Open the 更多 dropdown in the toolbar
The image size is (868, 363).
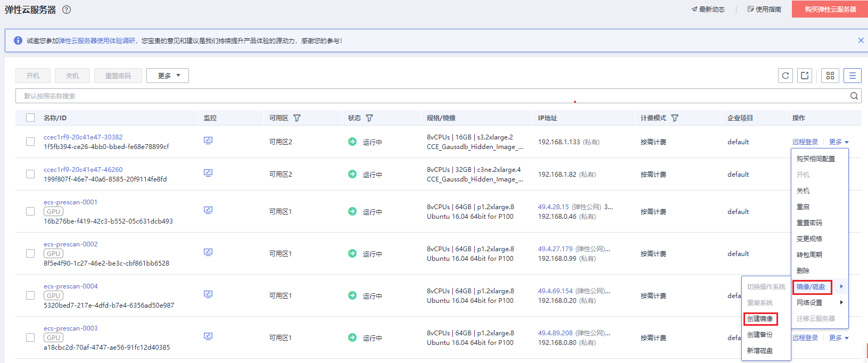coord(168,76)
